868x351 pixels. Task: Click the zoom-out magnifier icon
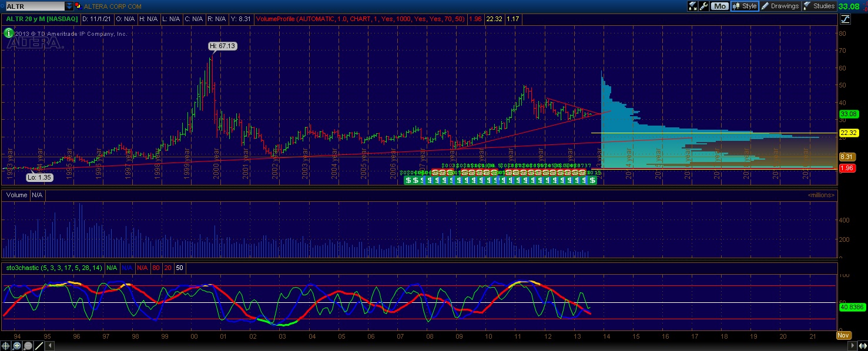pos(29,346)
